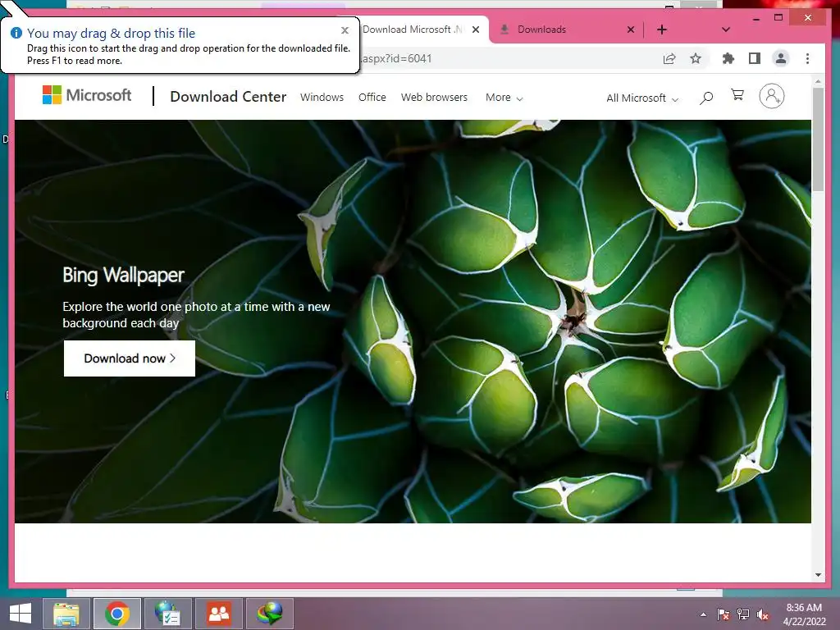The image size is (840, 630).
Task: Open a new browser tab
Action: point(662,30)
